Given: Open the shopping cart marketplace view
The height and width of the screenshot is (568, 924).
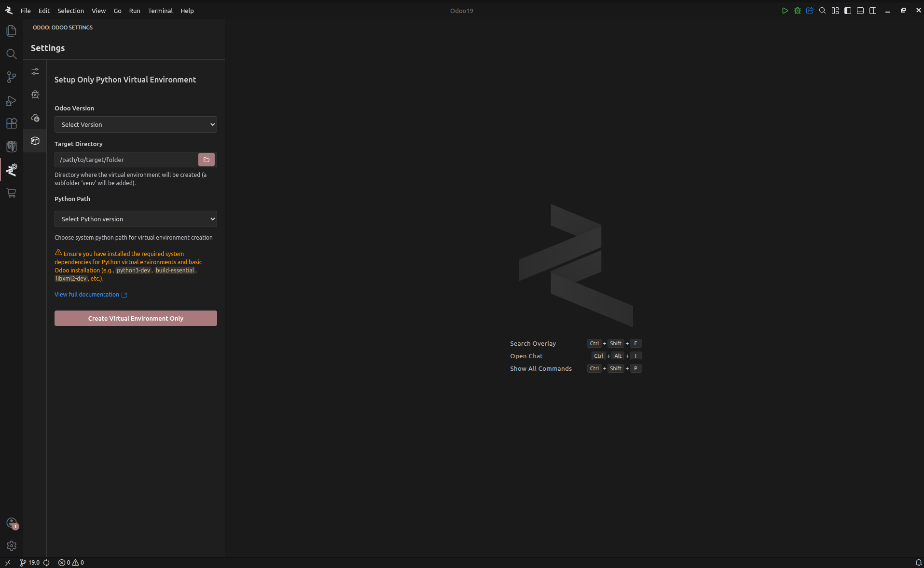Looking at the screenshot, I should (12, 193).
